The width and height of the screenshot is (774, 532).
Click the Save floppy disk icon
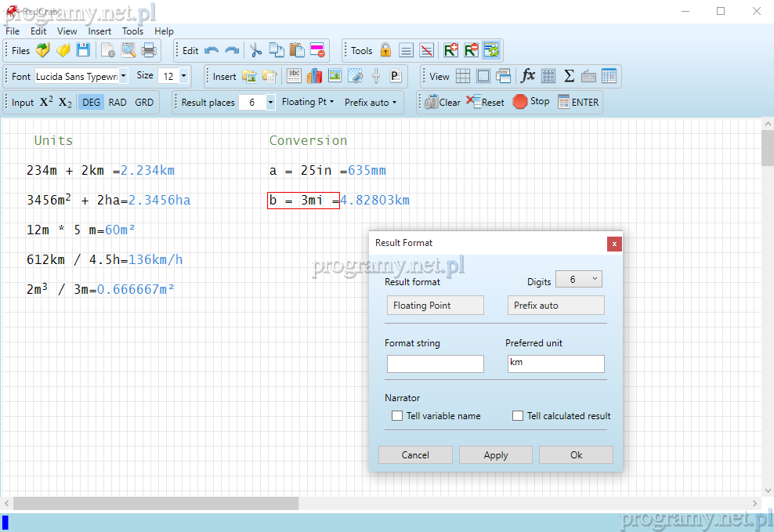click(83, 50)
